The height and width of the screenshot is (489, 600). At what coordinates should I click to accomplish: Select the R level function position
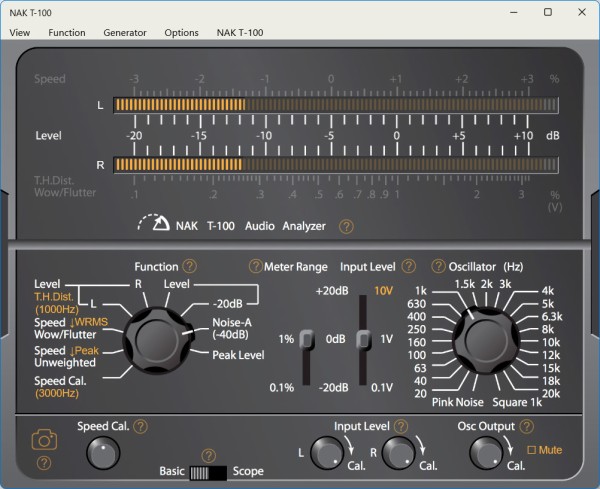tap(138, 284)
